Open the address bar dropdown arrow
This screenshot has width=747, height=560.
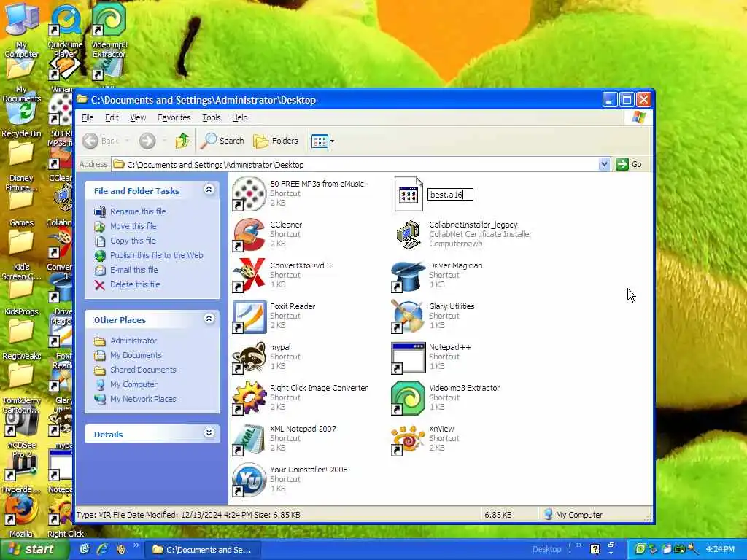click(x=604, y=164)
